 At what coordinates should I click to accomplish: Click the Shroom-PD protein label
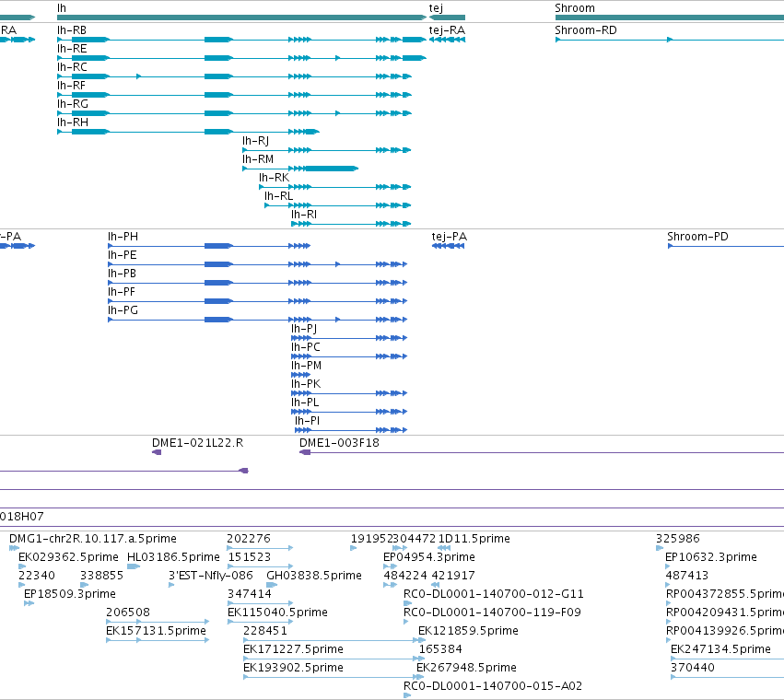click(x=697, y=237)
